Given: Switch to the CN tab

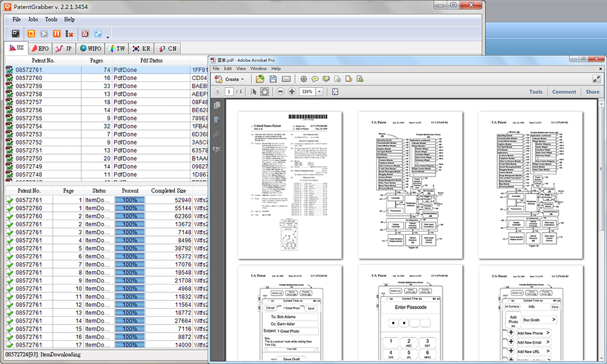Looking at the screenshot, I should point(168,49).
